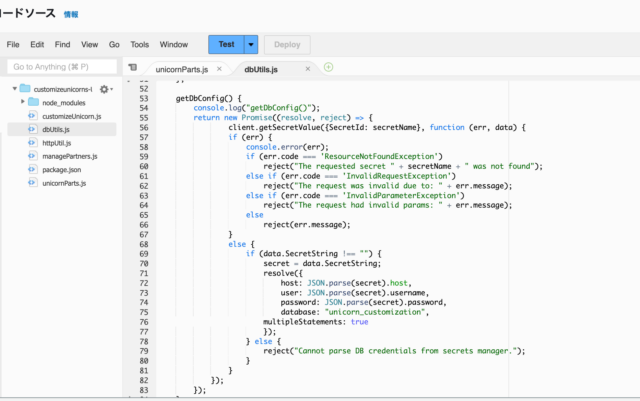Image resolution: width=640 pixels, height=401 pixels.
Task: Click the Go to Anything search field
Action: tap(61, 67)
